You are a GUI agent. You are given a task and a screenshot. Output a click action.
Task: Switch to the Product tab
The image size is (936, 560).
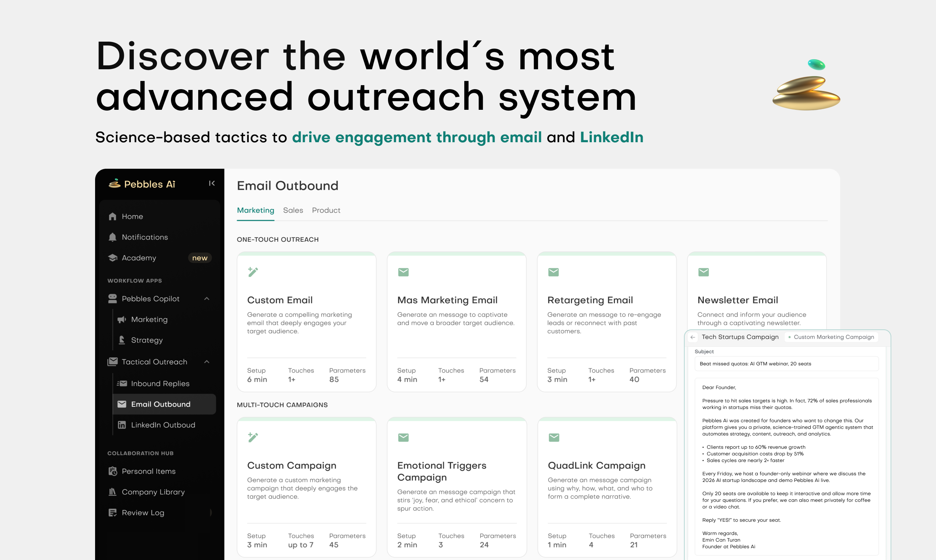click(x=326, y=211)
